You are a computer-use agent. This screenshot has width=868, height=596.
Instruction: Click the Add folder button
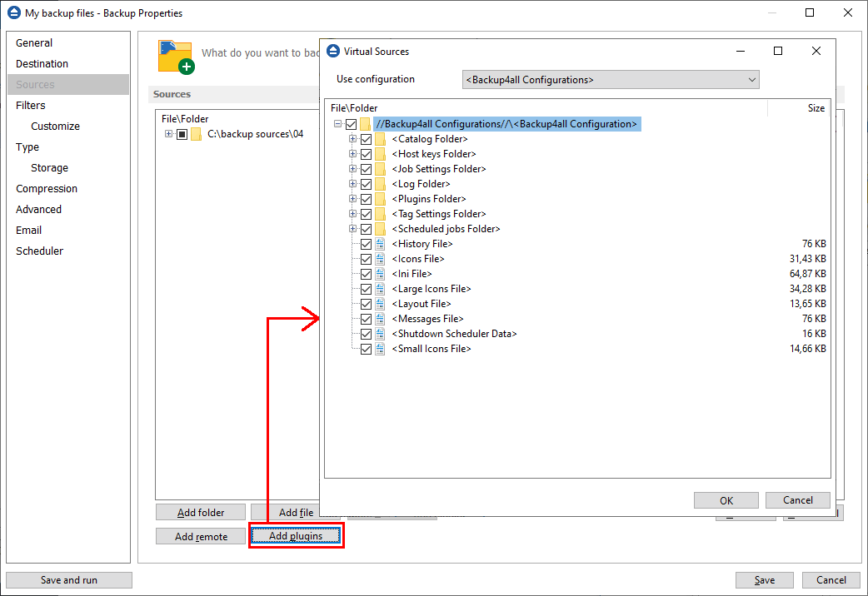(201, 513)
